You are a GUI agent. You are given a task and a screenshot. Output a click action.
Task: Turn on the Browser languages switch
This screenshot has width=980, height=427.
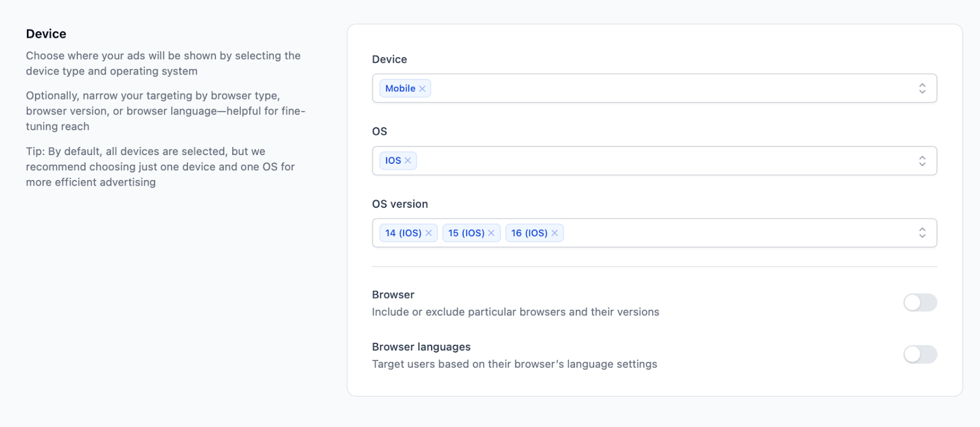coord(920,355)
